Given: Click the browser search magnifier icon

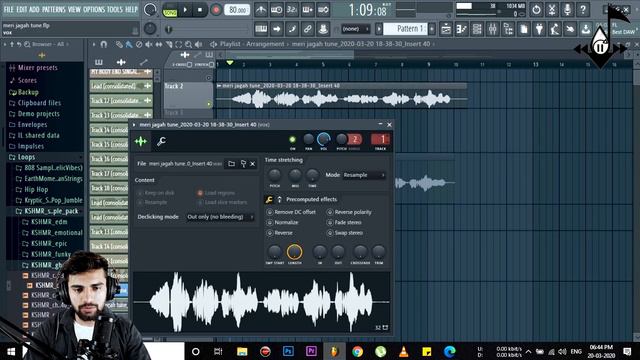Looking at the screenshot, I should (27, 44).
